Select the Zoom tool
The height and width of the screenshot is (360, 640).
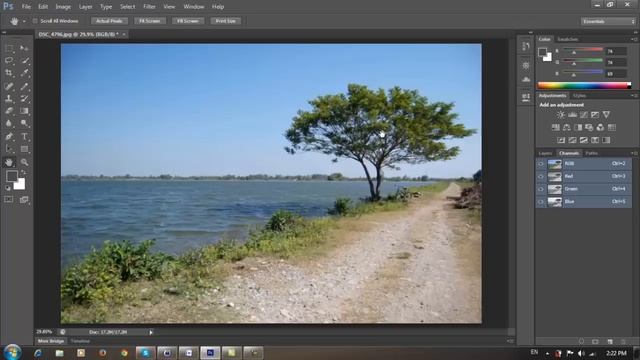(24, 162)
